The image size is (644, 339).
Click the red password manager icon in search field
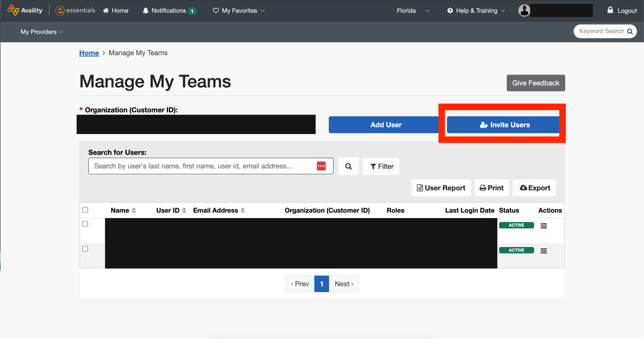pos(321,166)
